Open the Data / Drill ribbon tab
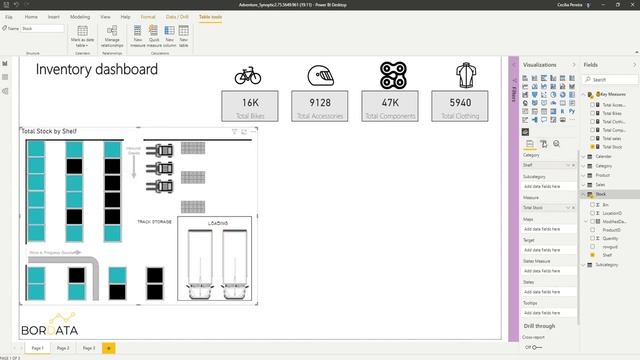Viewport: 640px width, 360px height. pos(177,17)
